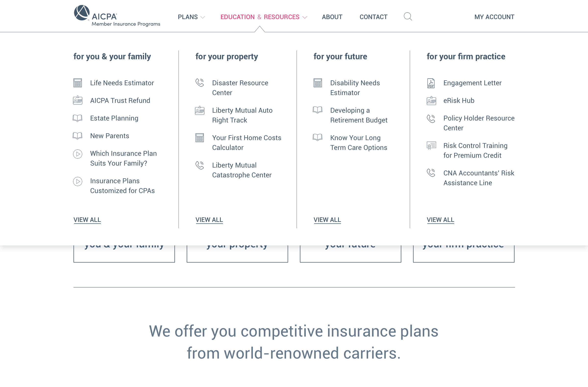588x387 pixels.
Task: Open My Account
Action: (x=494, y=17)
